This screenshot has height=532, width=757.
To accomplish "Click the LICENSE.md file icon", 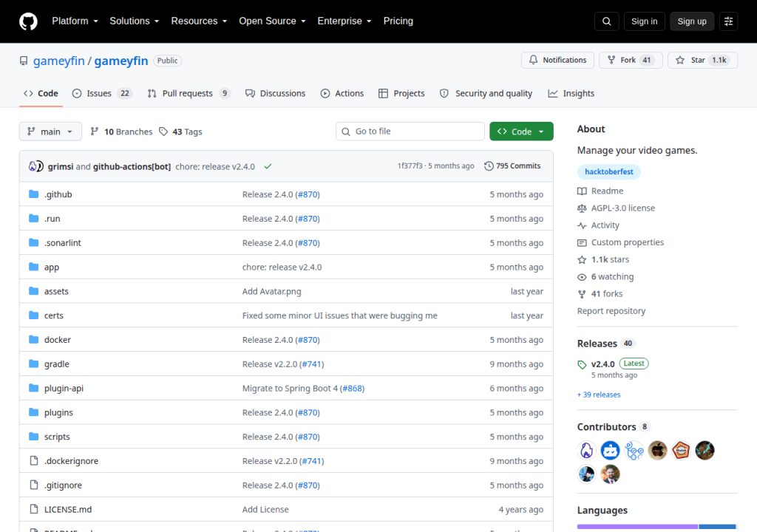I will [x=34, y=509].
